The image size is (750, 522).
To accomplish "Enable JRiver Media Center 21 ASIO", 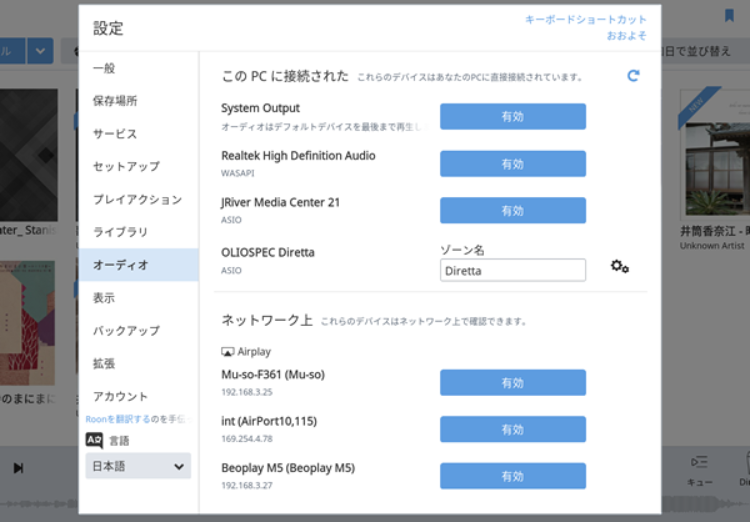I will click(x=513, y=211).
